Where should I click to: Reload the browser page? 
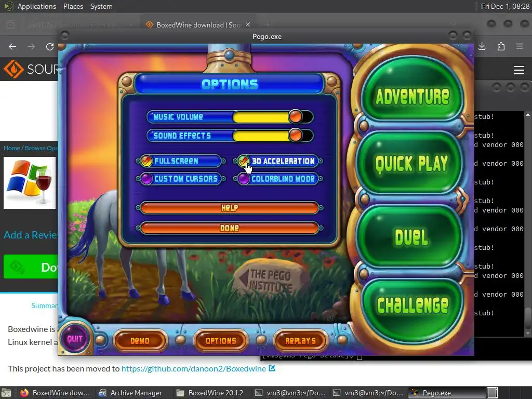50,46
